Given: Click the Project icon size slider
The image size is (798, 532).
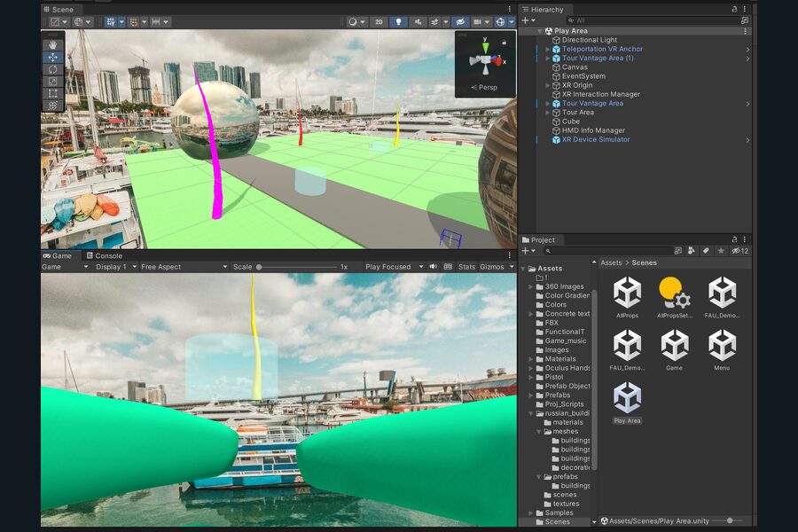Looking at the screenshot, I should pyautogui.click(x=728, y=520).
